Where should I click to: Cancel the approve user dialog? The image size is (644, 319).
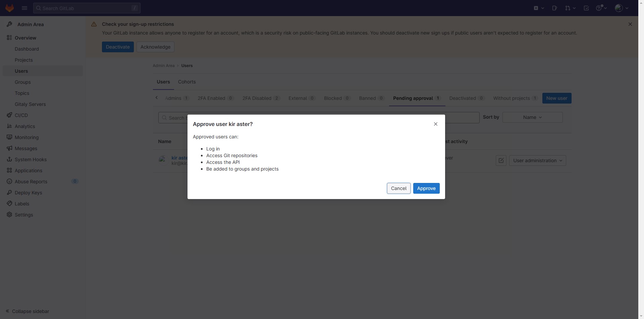399,188
